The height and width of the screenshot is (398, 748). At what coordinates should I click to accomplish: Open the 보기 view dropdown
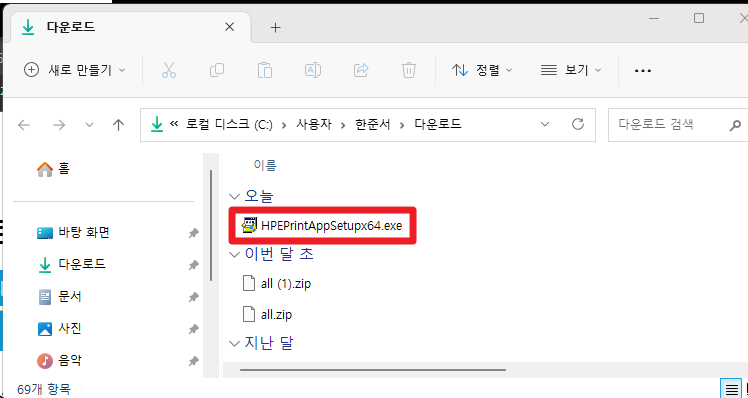point(571,71)
